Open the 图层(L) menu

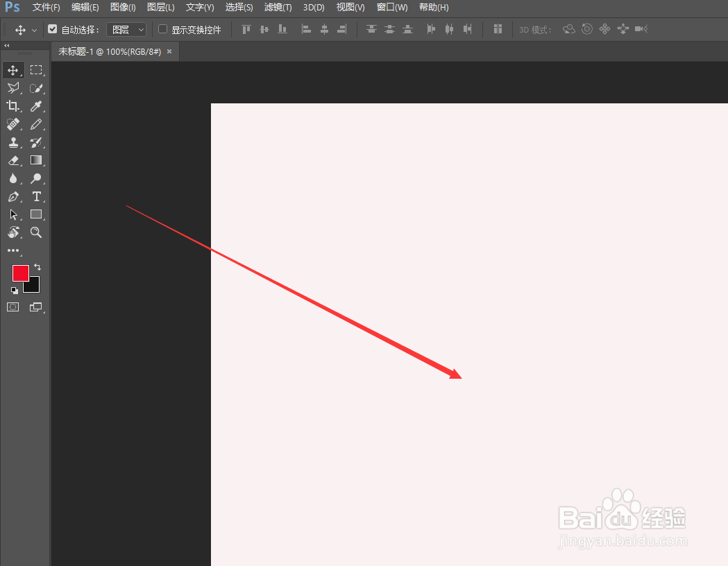click(x=160, y=8)
